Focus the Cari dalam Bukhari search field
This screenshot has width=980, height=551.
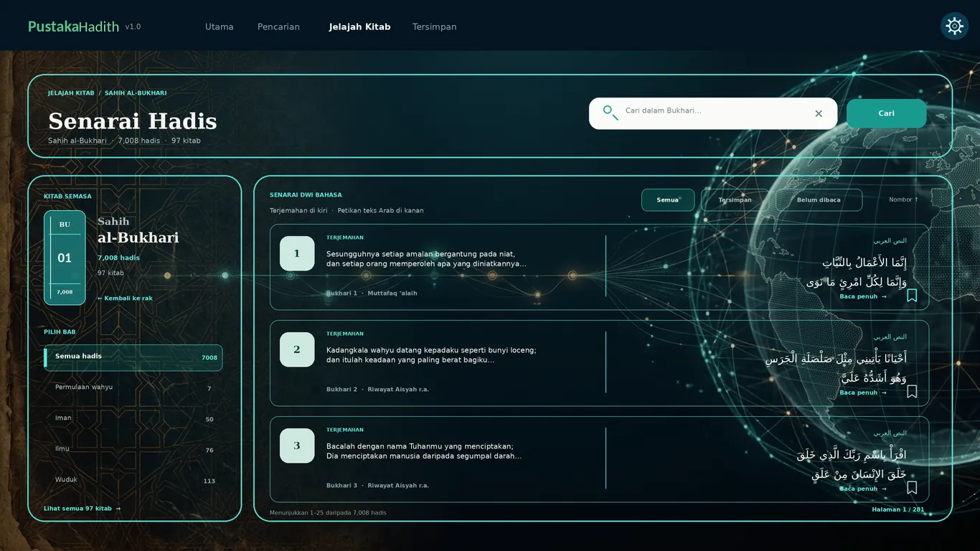[713, 113]
